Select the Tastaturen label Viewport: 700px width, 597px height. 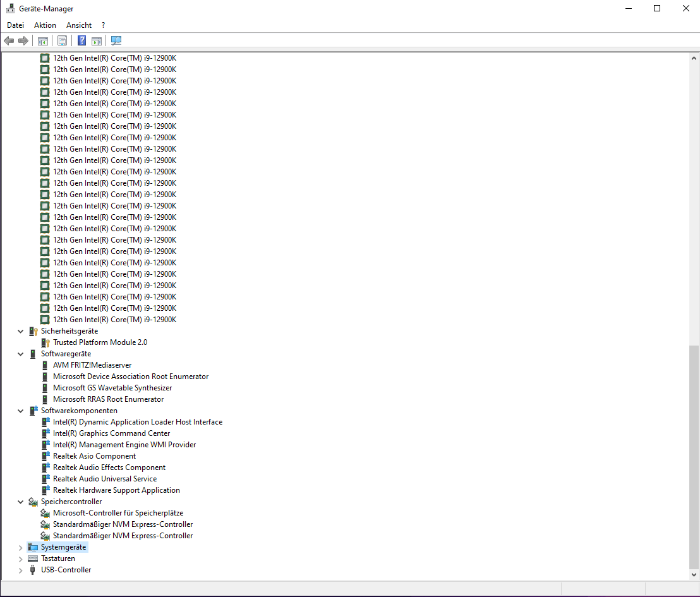click(58, 558)
